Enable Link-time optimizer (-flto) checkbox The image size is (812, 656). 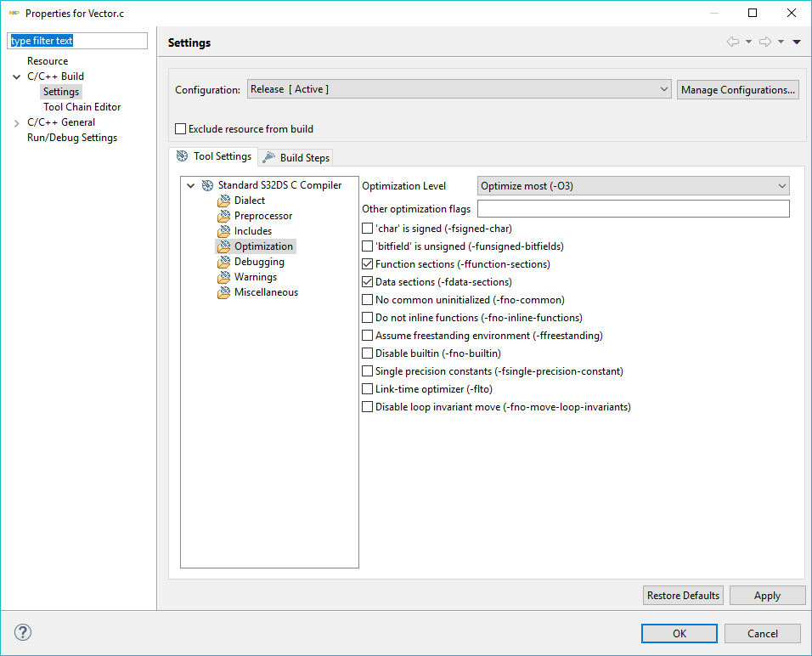[x=368, y=389]
